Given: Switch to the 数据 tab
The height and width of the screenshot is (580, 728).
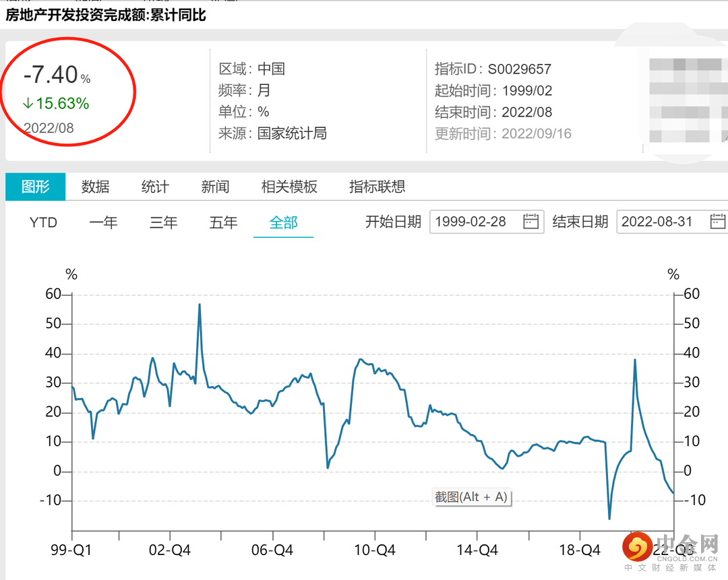Looking at the screenshot, I should (x=95, y=187).
